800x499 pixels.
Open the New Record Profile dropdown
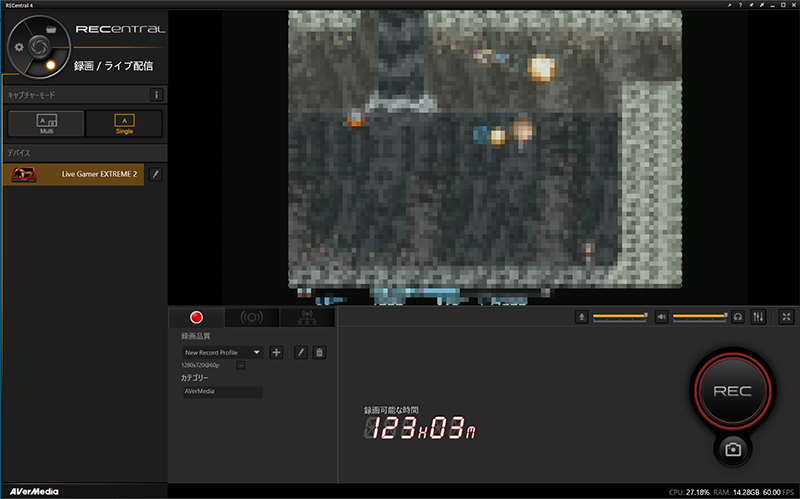(x=223, y=352)
